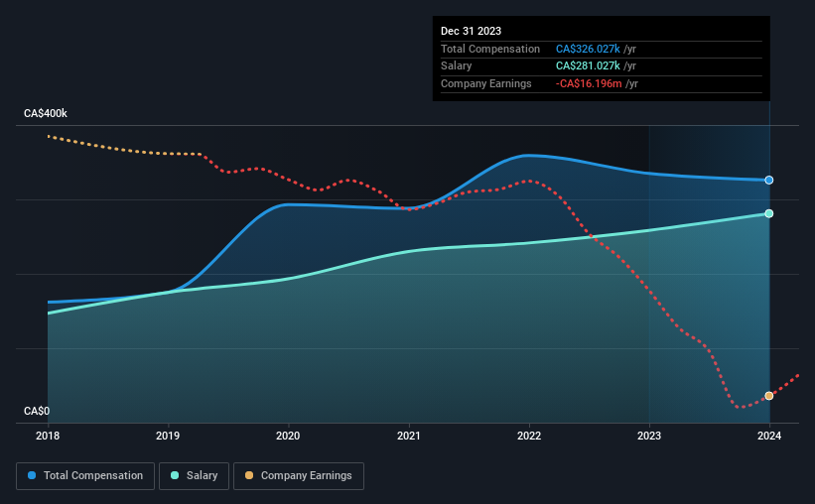Toggle the Company Earnings legend button
The height and width of the screenshot is (504, 815).
[x=299, y=476]
